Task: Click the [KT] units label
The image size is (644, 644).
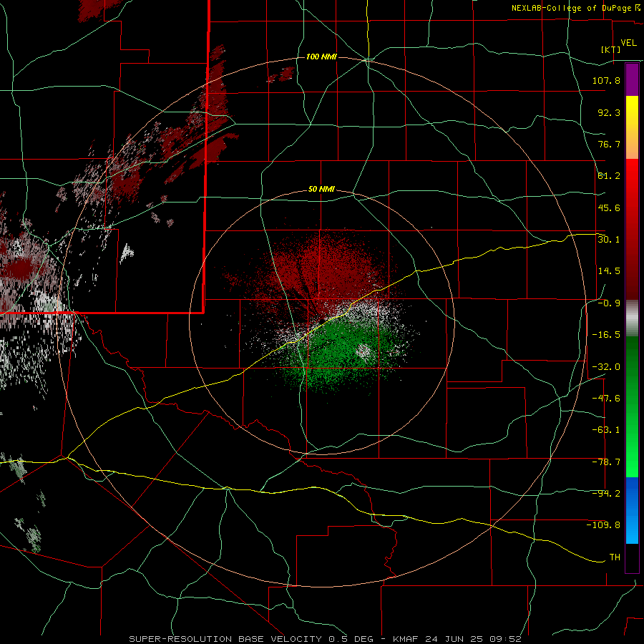Action: (611, 49)
